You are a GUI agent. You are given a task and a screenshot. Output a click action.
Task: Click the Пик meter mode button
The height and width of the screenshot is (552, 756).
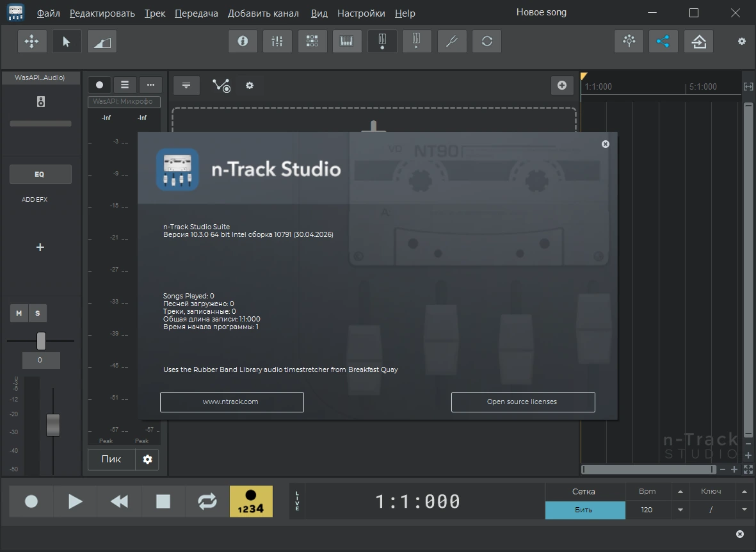pyautogui.click(x=111, y=459)
